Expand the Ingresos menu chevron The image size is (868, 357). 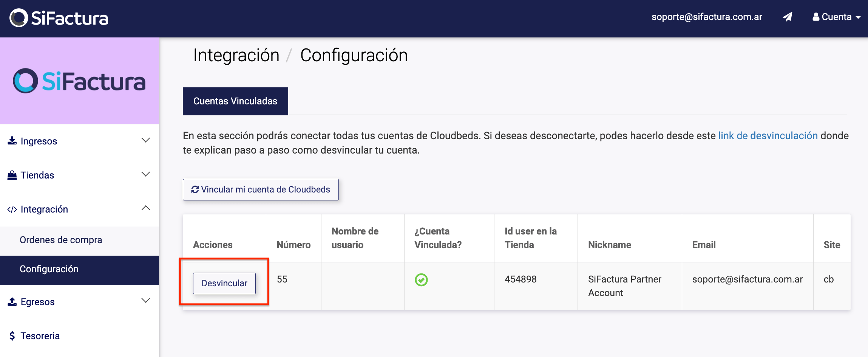pos(145,140)
